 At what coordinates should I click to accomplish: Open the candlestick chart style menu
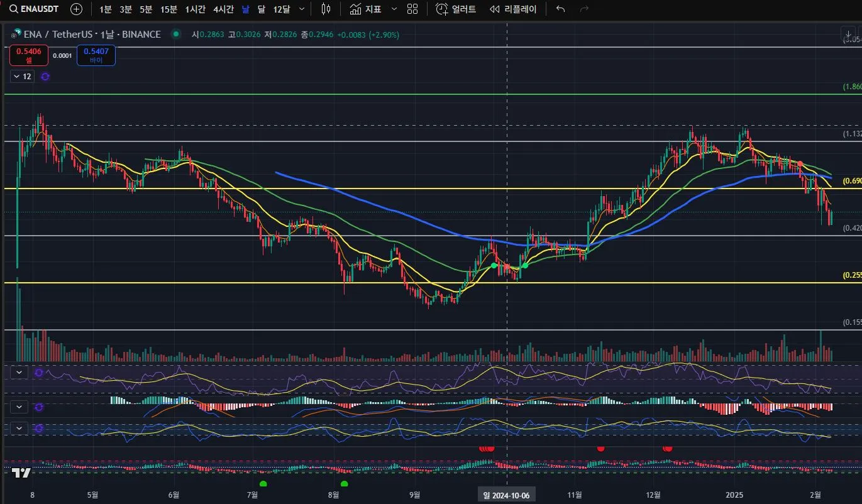(x=326, y=9)
